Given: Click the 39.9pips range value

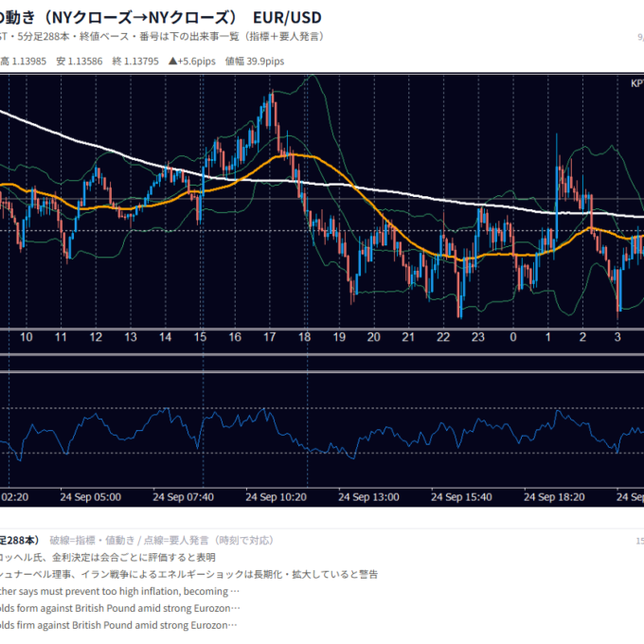Looking at the screenshot, I should pyautogui.click(x=265, y=62).
